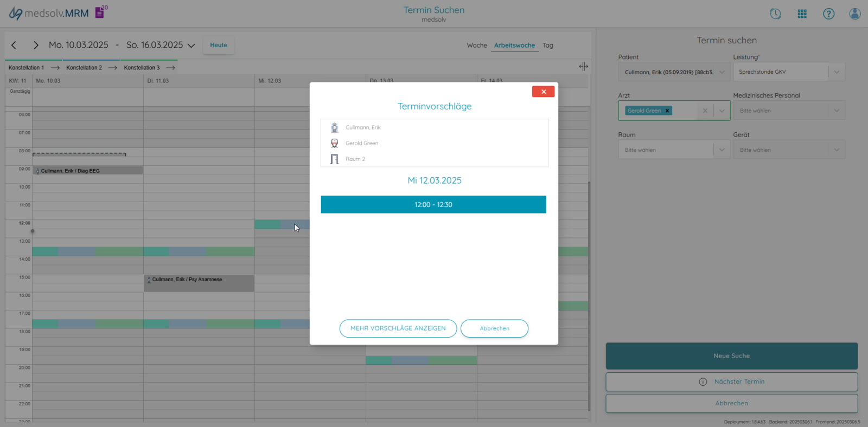Click the Mi 12.03.2025 date heading

(x=435, y=180)
